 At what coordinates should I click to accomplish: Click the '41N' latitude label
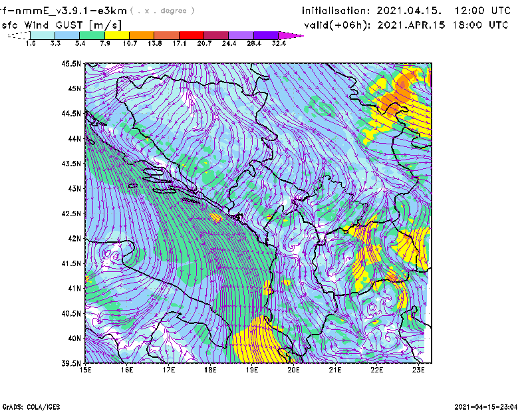(x=74, y=289)
